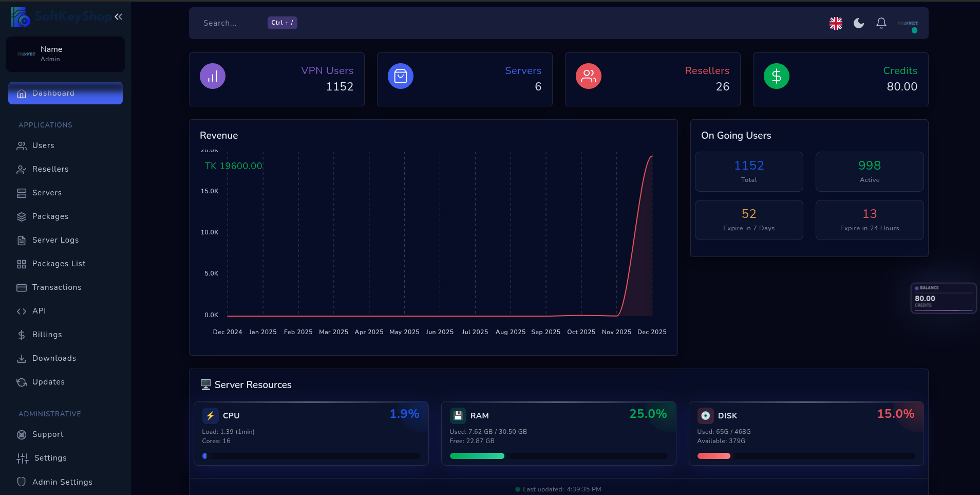The height and width of the screenshot is (495, 980).
Task: Open Settings under Administrative section
Action: (x=50, y=457)
